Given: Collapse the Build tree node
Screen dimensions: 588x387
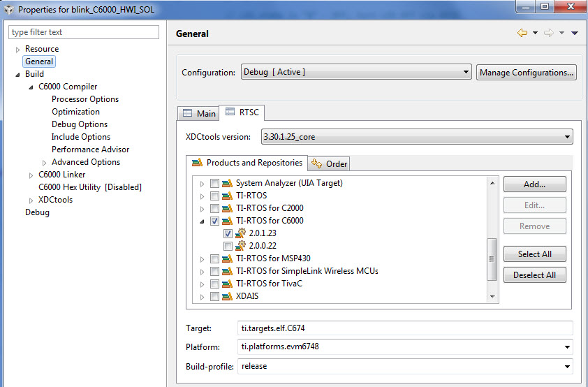Looking at the screenshot, I should [x=17, y=75].
